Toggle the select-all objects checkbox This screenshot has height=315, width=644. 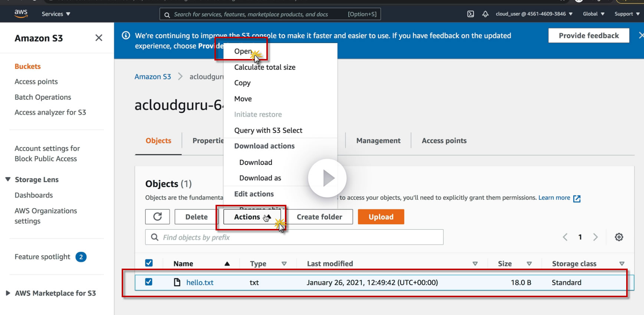(x=149, y=263)
